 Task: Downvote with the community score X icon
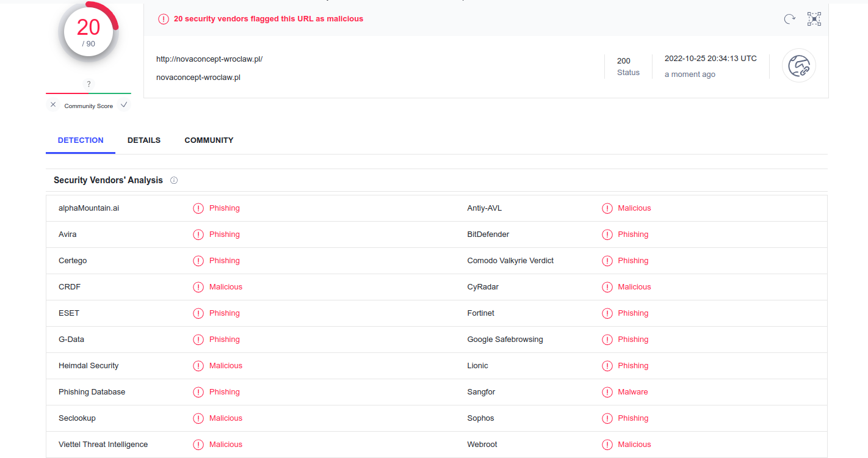[x=53, y=104]
